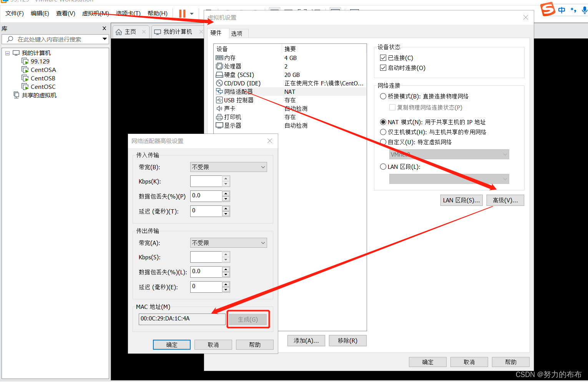588x382 pixels.
Task: Open the library search dropdown arrow
Action: coord(105,39)
